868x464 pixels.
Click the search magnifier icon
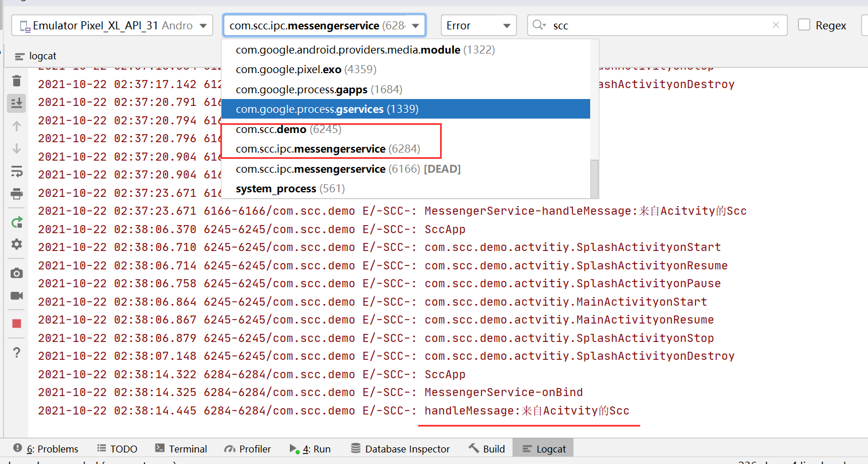pyautogui.click(x=539, y=25)
